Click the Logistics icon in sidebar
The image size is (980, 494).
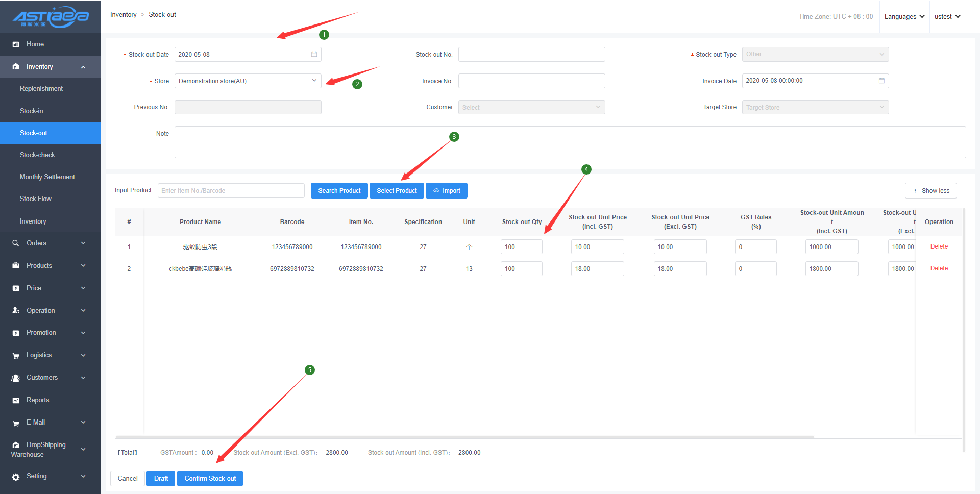click(16, 356)
